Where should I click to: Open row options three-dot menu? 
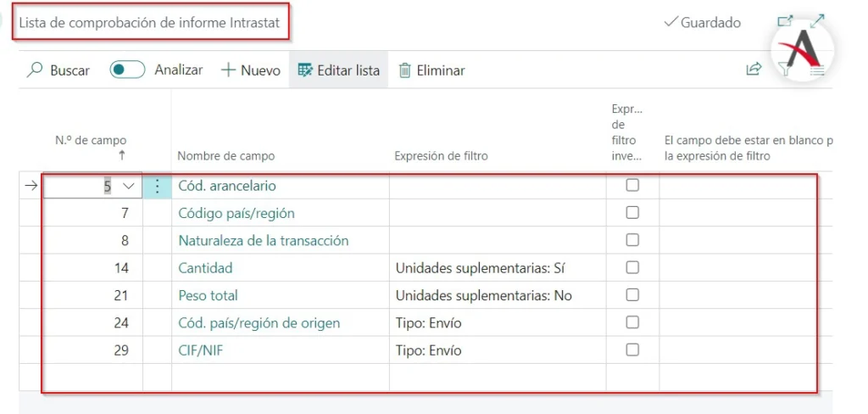(x=157, y=186)
